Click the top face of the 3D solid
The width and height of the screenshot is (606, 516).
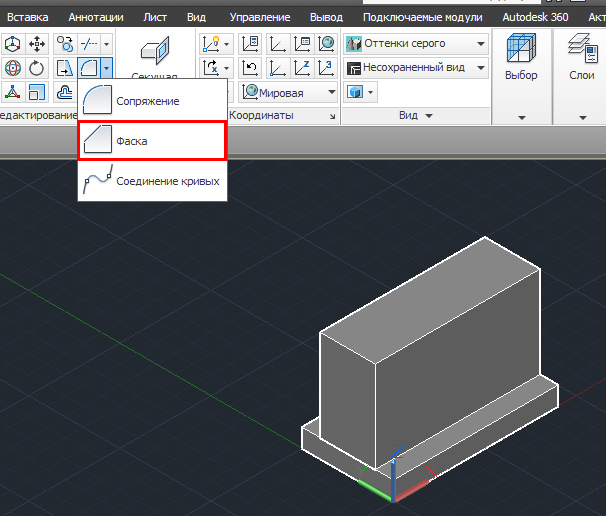tap(430, 300)
